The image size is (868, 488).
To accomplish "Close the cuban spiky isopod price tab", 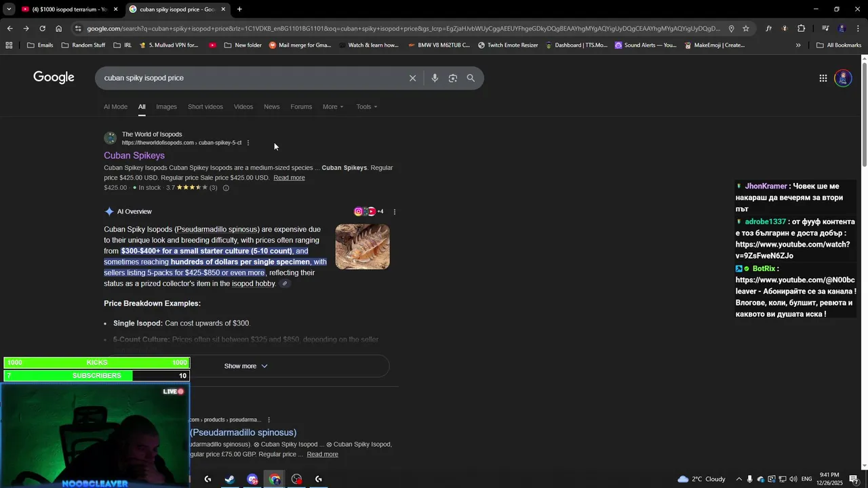I will pyautogui.click(x=223, y=9).
